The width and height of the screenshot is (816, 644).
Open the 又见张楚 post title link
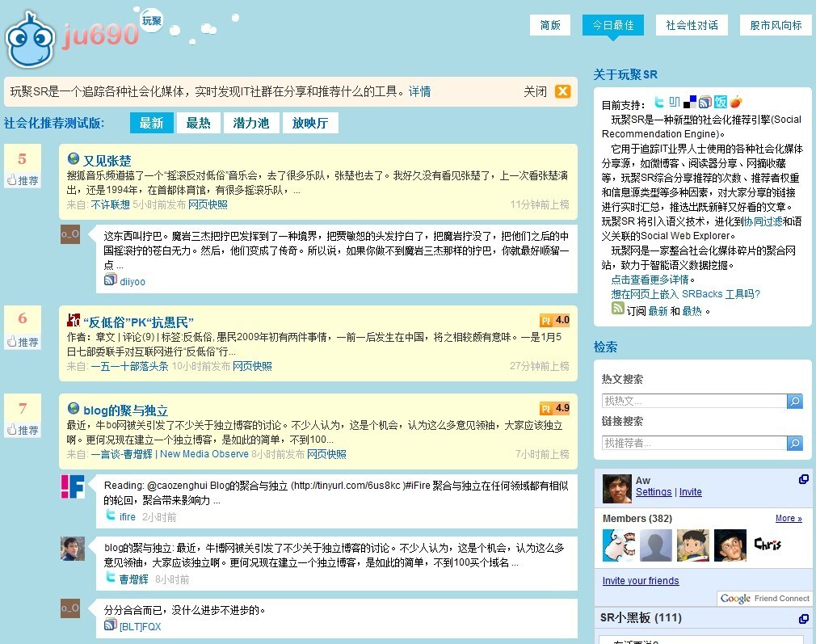click(x=107, y=160)
